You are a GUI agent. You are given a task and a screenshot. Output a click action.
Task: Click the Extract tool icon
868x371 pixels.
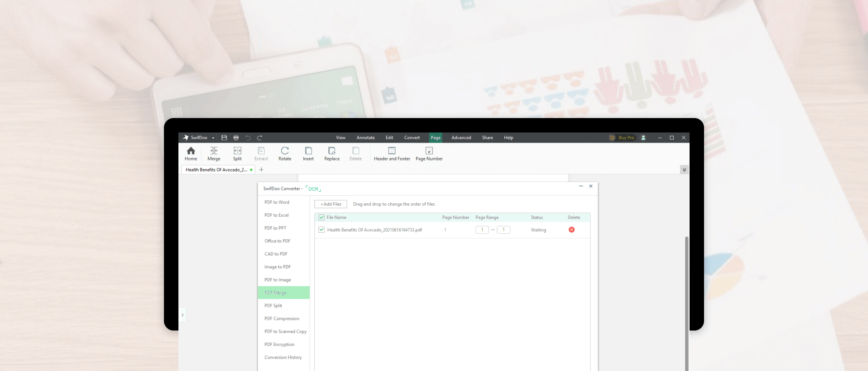(x=261, y=154)
